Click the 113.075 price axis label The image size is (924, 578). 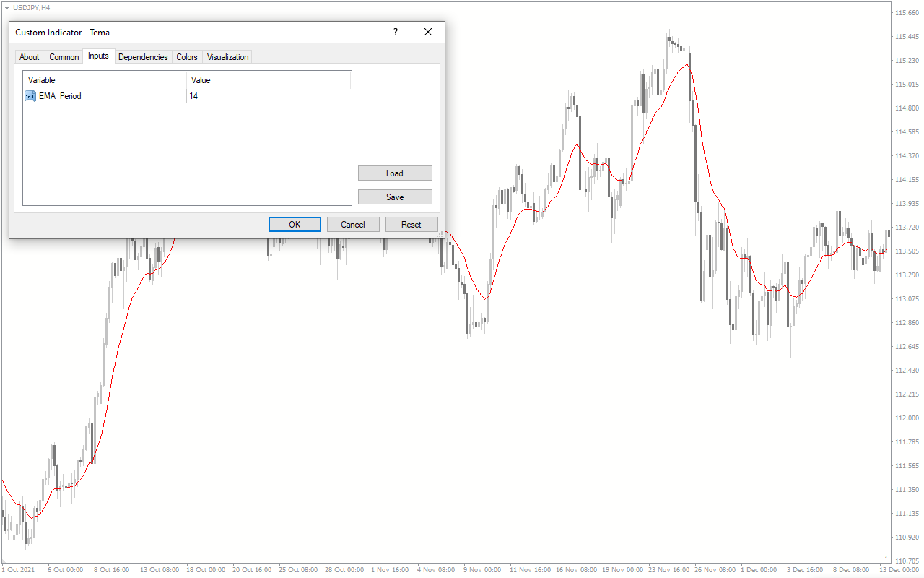pos(905,299)
